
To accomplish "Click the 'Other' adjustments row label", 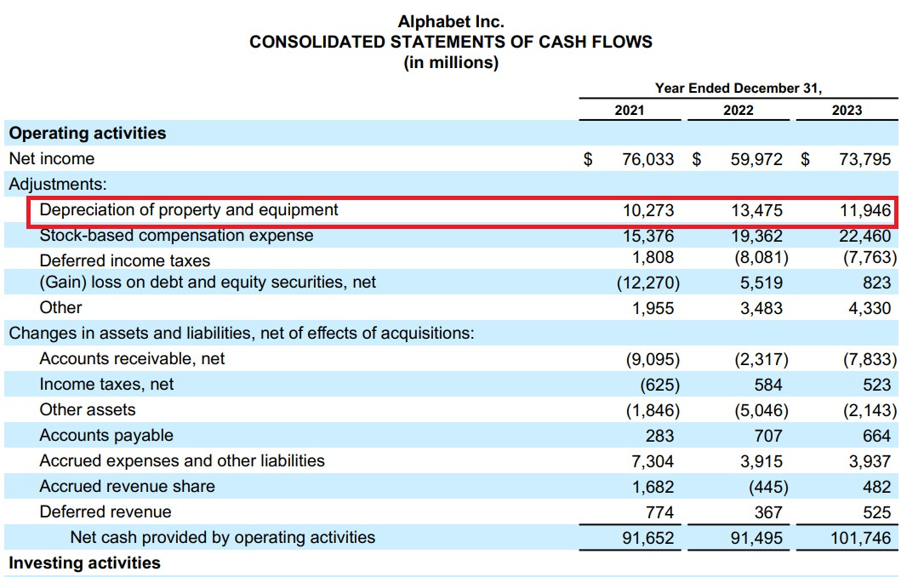I will (x=60, y=308).
